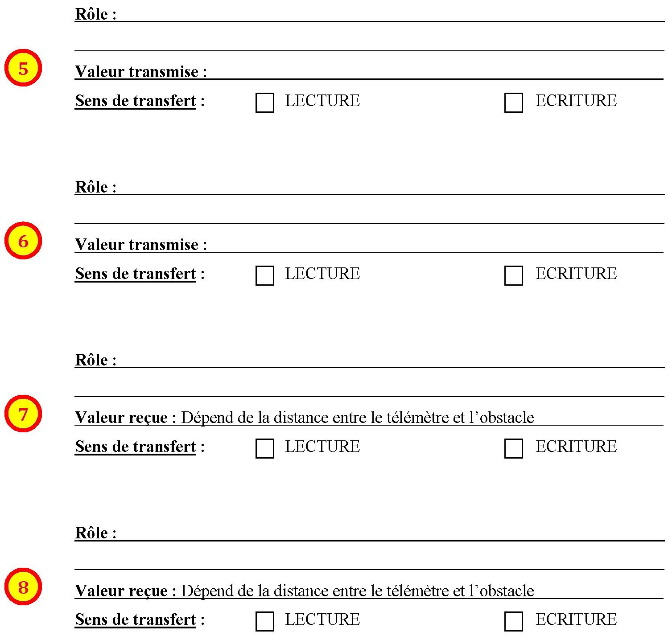Click the yellow circle numbered 7
The width and height of the screenshot is (668, 644).
click(x=23, y=414)
